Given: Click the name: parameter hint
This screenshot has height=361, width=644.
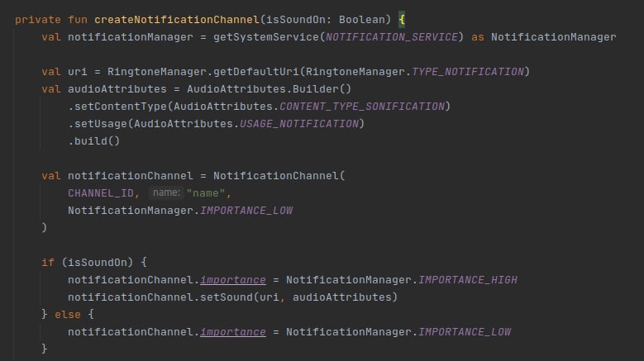Looking at the screenshot, I should [x=166, y=192].
